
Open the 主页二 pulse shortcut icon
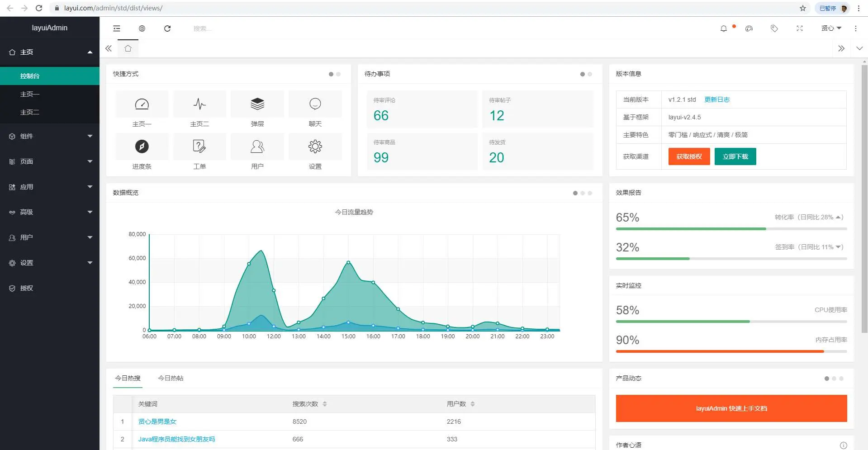coord(199,104)
